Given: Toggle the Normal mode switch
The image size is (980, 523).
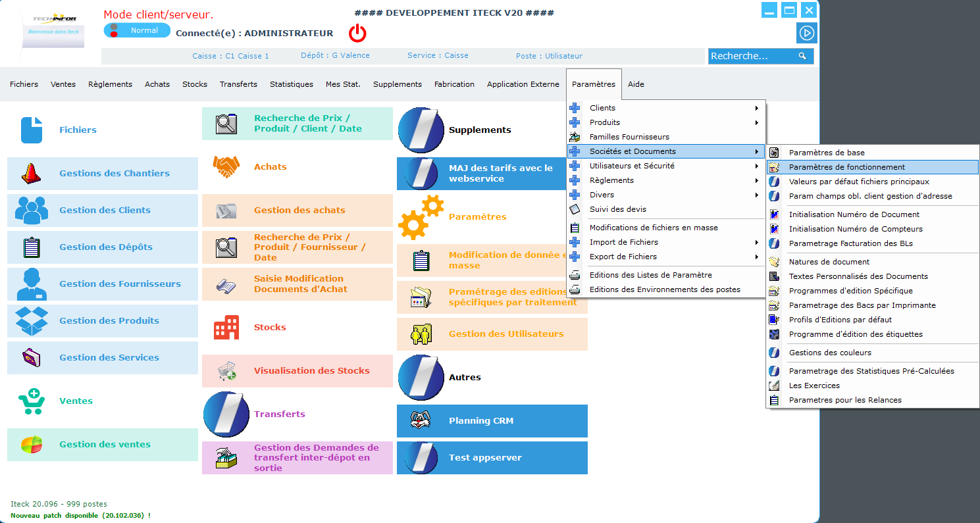Looking at the screenshot, I should (137, 30).
